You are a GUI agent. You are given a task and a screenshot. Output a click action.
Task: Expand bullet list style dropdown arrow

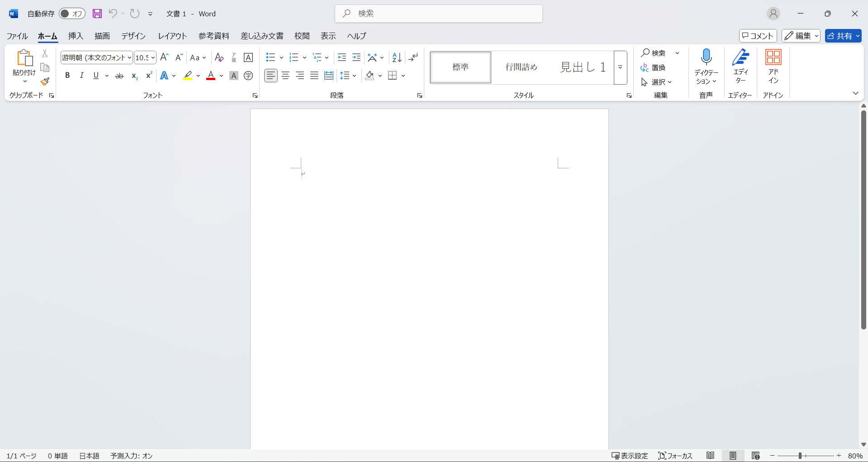coord(281,57)
